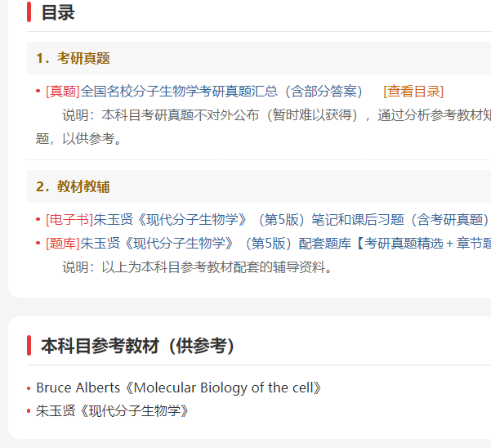Click the red bullet before [真题]
The image size is (491, 448).
click(x=38, y=92)
